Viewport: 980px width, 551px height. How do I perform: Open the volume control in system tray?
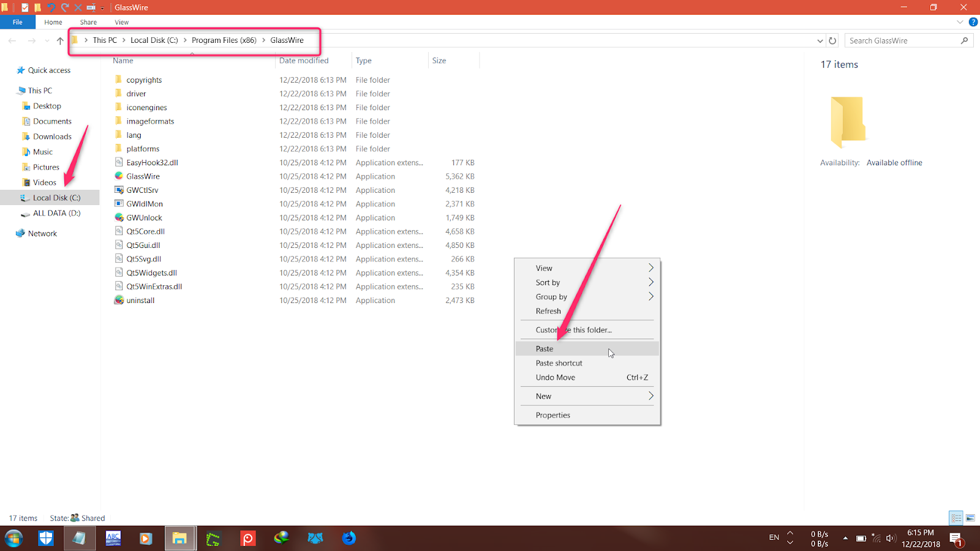tap(891, 538)
